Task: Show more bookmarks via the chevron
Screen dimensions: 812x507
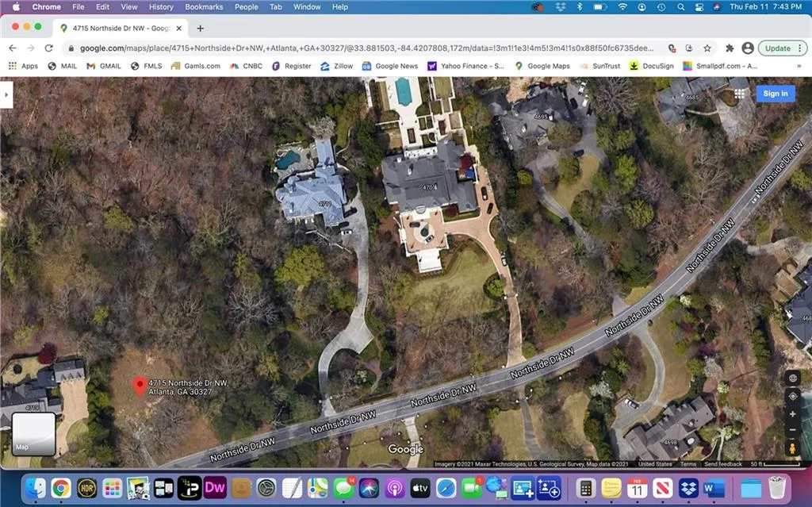Action: tap(799, 66)
